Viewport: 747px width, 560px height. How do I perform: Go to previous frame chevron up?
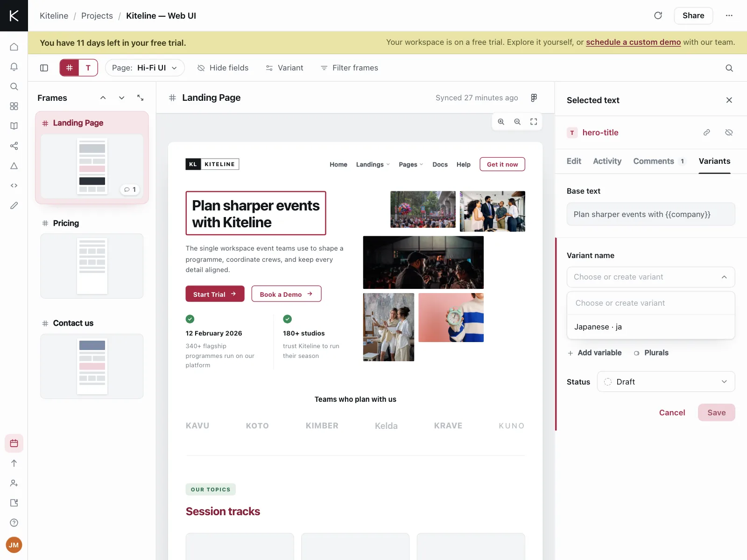103,98
